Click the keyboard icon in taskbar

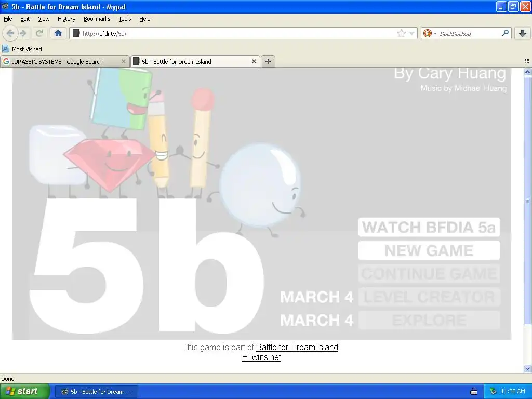[x=474, y=392]
